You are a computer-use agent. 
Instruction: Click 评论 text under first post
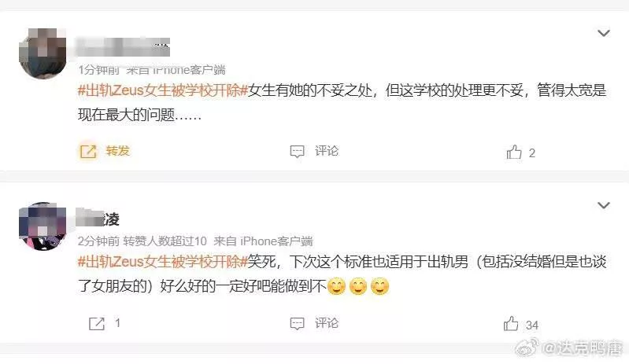[x=327, y=151]
